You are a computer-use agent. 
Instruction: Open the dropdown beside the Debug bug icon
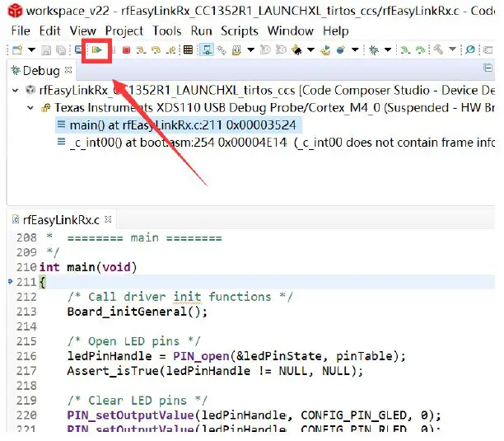pos(388,49)
